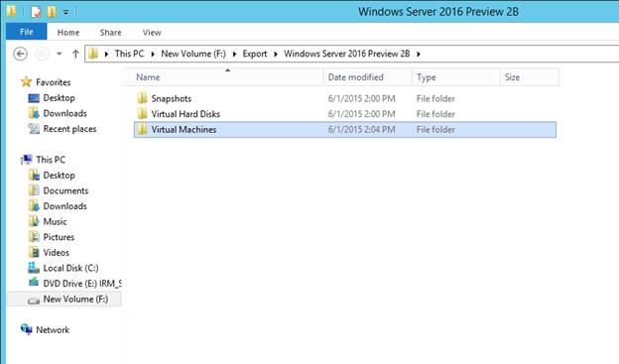This screenshot has width=619, height=364.
Task: Click the Virtual Hard Disks folder name
Action: 186,114
